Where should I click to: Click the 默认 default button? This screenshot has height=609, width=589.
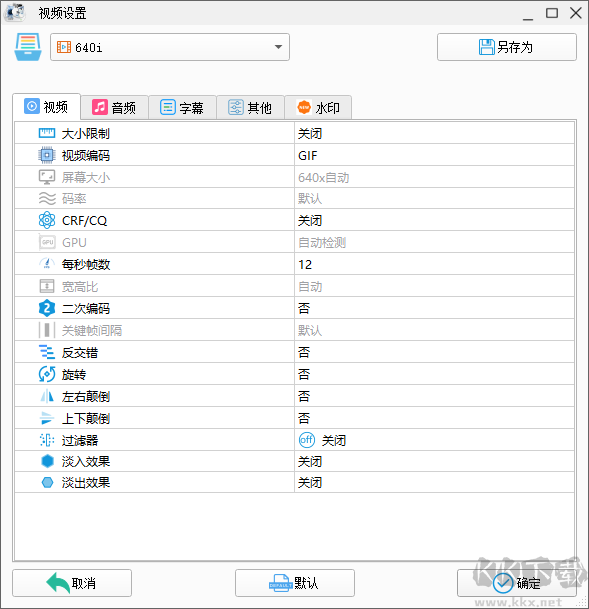[295, 583]
